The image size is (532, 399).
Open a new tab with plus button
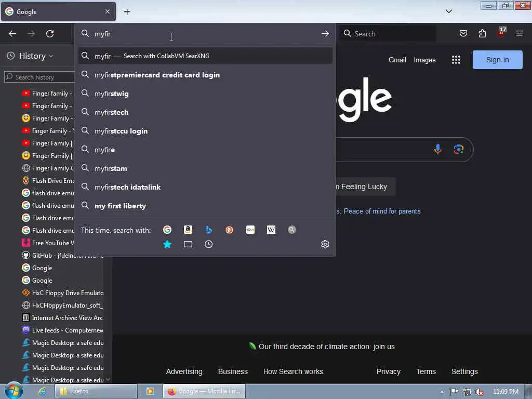(127, 12)
